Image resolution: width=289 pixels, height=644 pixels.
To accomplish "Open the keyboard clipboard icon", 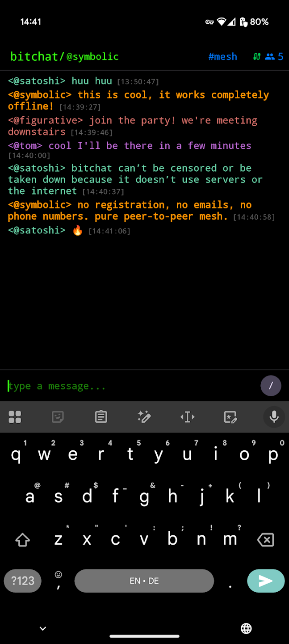I will (x=101, y=417).
